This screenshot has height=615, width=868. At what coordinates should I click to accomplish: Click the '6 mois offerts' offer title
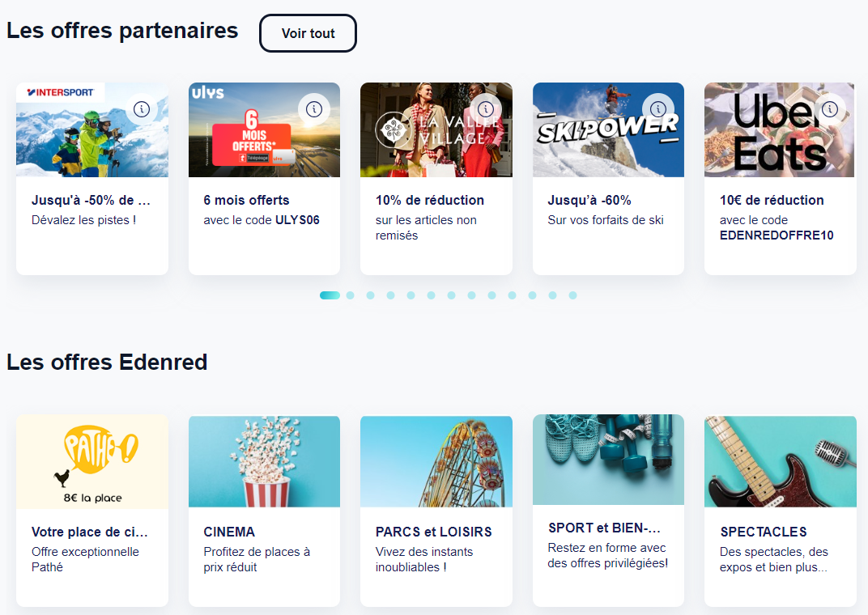(246, 200)
